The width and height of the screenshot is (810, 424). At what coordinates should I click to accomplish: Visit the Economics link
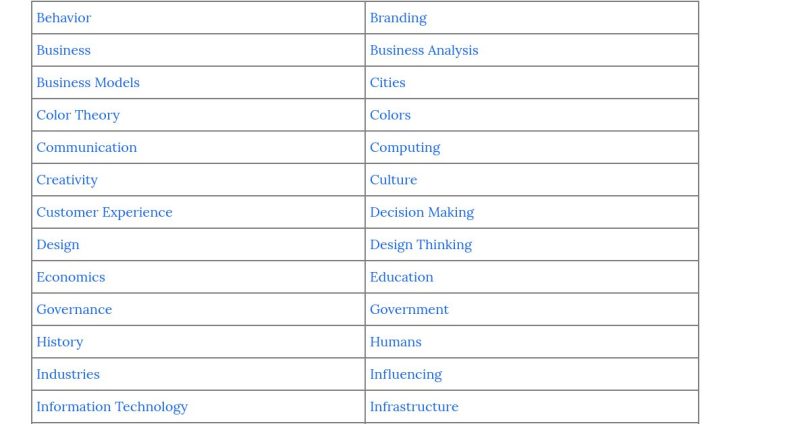coord(70,277)
